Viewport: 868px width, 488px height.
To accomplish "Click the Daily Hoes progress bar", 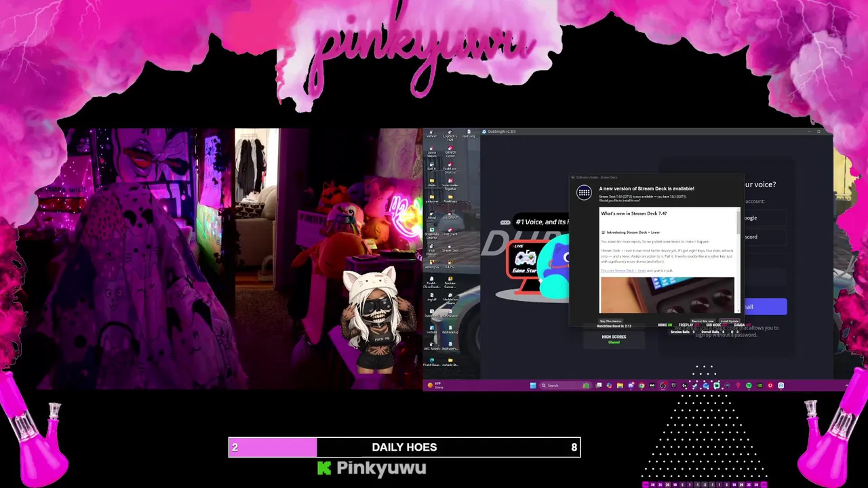I will pyautogui.click(x=404, y=447).
